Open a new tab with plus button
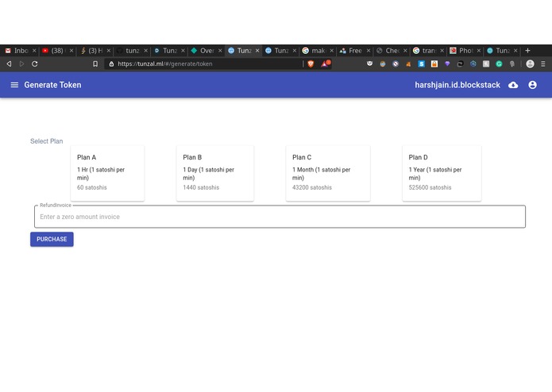This screenshot has height=392, width=552. tap(527, 51)
